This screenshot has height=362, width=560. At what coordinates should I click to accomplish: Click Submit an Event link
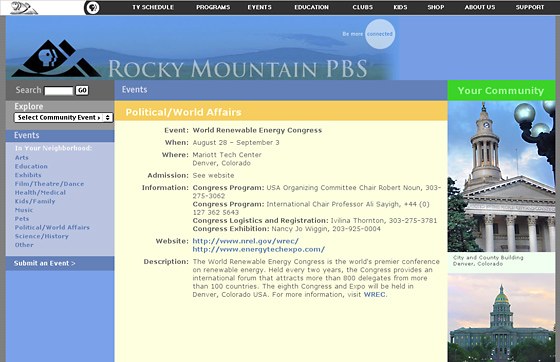tap(45, 263)
